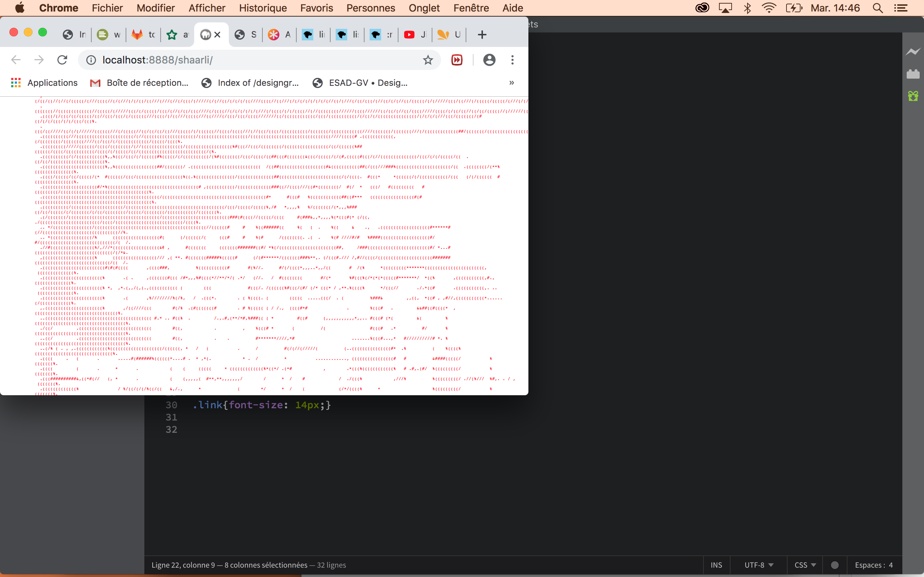Open the CSS language mode dropdown

[805, 565]
